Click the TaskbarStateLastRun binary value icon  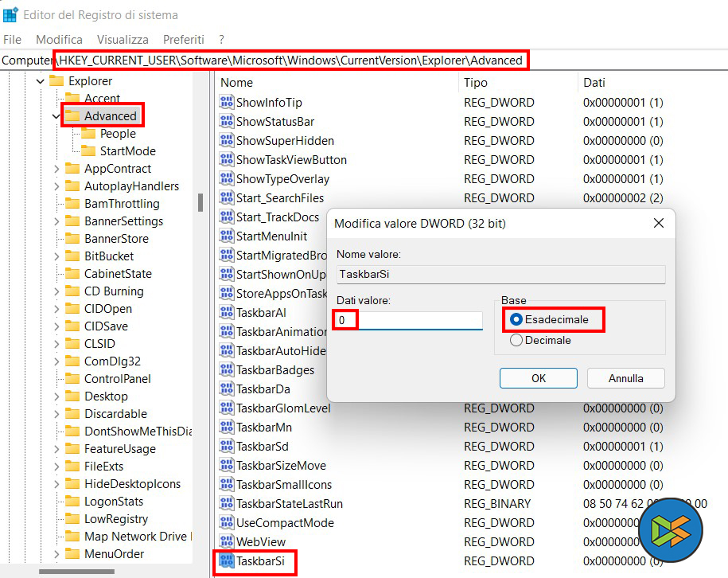pyautogui.click(x=227, y=503)
